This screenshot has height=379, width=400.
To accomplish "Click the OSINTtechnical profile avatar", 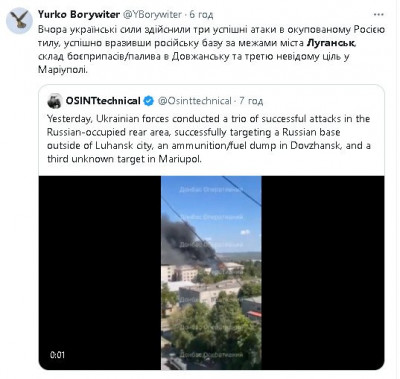I will coord(54,101).
